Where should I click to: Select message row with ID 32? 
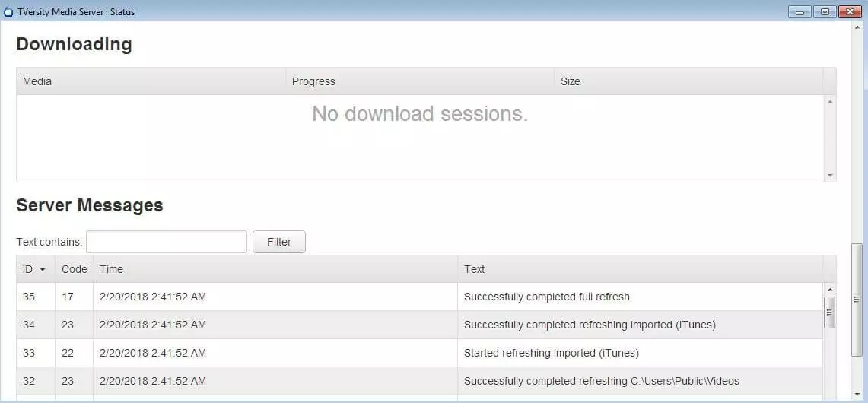420,381
